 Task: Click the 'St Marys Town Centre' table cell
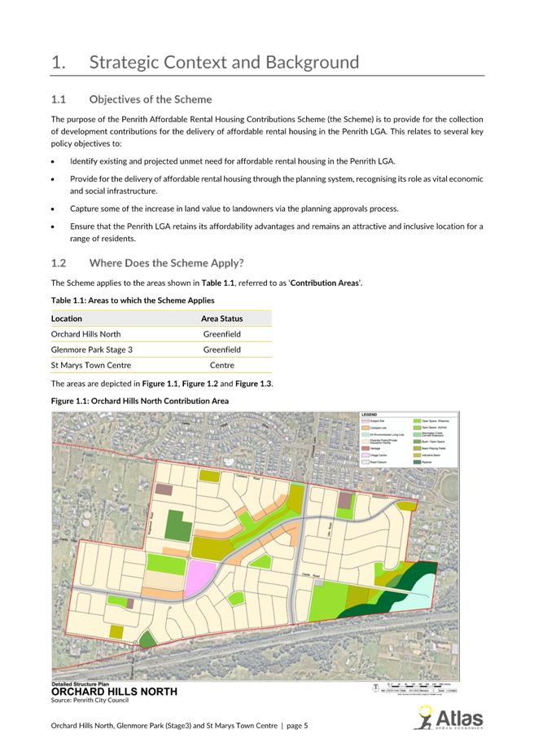(91, 365)
